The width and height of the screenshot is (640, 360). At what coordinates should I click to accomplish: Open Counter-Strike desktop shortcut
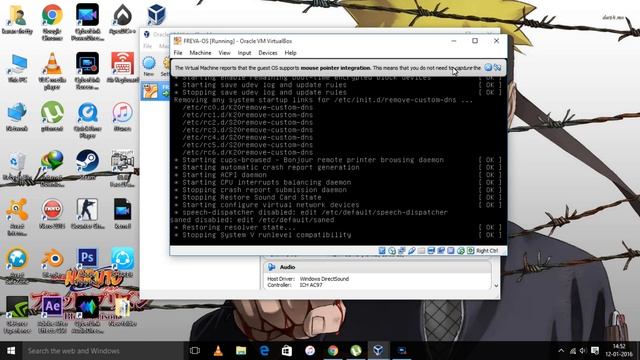pos(87,213)
